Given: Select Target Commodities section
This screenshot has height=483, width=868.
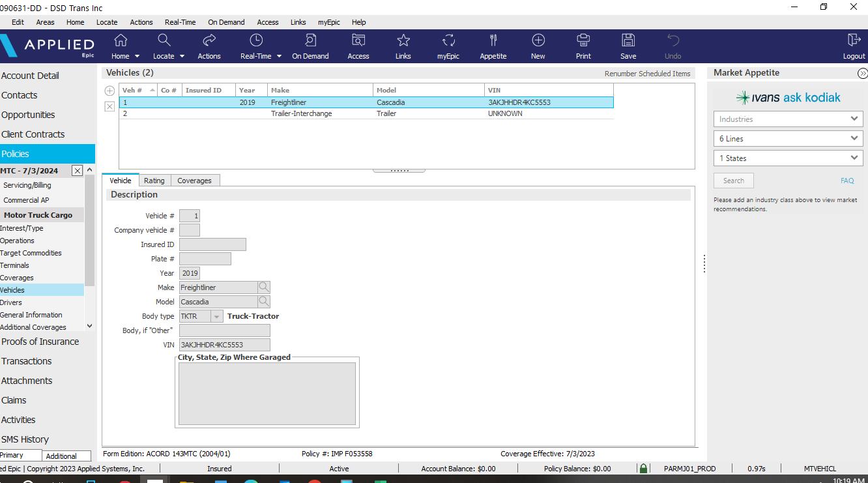Looking at the screenshot, I should (x=31, y=253).
